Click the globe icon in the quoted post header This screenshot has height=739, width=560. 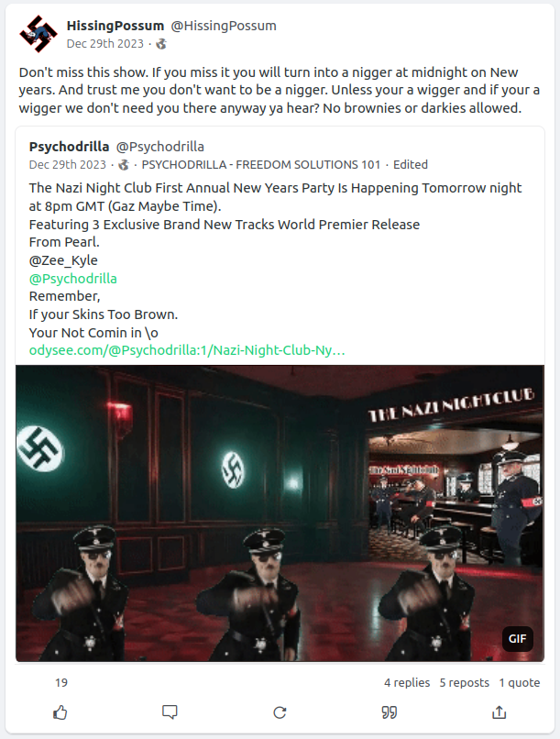124,165
